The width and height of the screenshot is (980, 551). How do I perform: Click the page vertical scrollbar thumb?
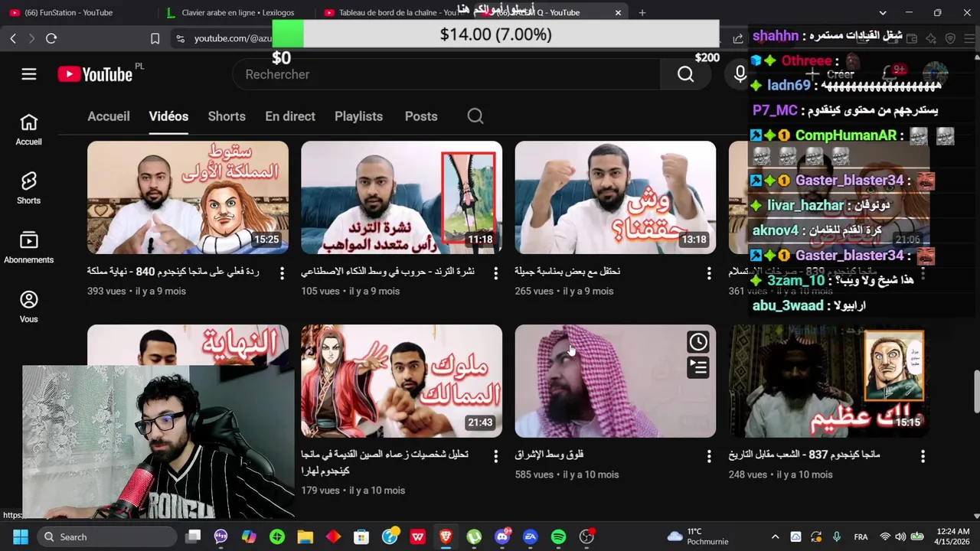point(975,390)
